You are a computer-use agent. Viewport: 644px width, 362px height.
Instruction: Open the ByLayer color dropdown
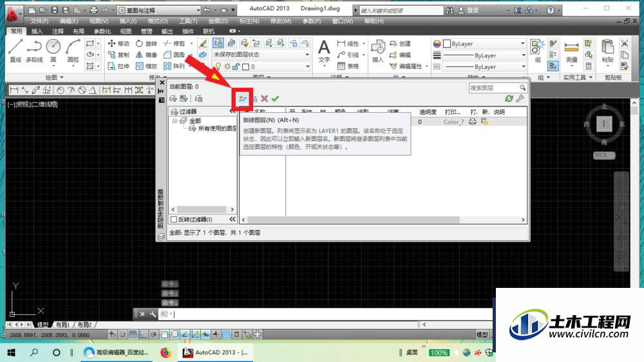tap(485, 44)
